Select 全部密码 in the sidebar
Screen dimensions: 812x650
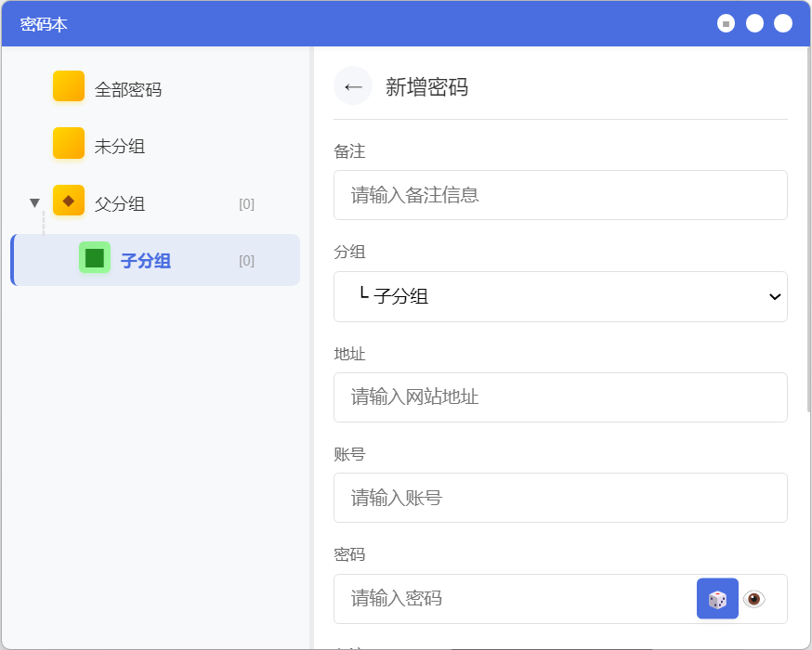coord(128,90)
